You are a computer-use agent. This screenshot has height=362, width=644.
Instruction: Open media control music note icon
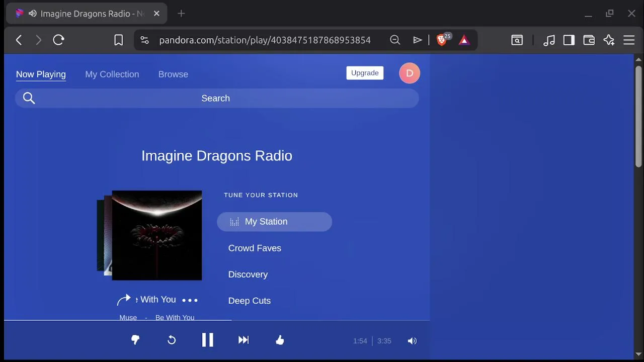click(x=549, y=40)
